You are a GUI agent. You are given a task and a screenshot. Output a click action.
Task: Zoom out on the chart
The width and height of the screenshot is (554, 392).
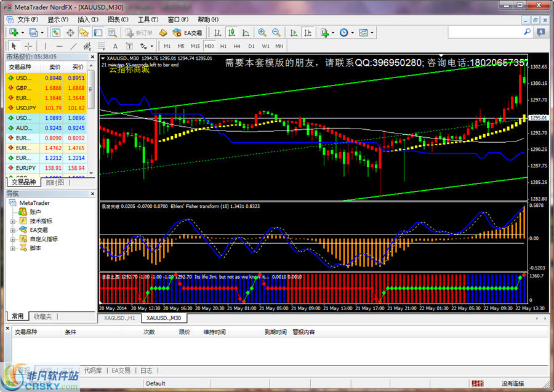click(276, 33)
